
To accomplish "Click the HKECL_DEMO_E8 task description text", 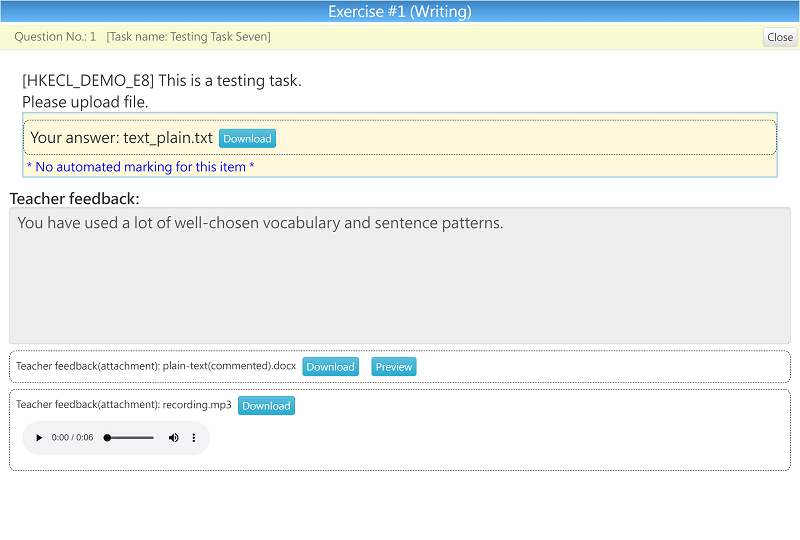I will point(161,81).
